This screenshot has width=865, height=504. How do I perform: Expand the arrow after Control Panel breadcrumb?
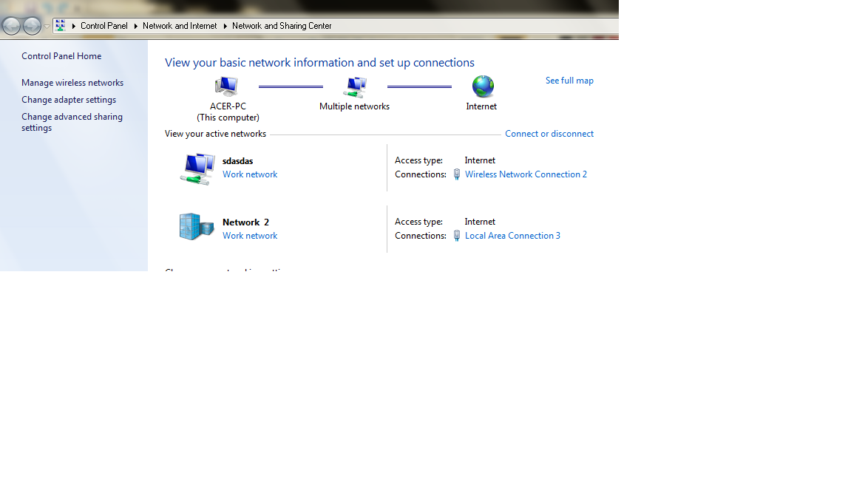tap(135, 26)
